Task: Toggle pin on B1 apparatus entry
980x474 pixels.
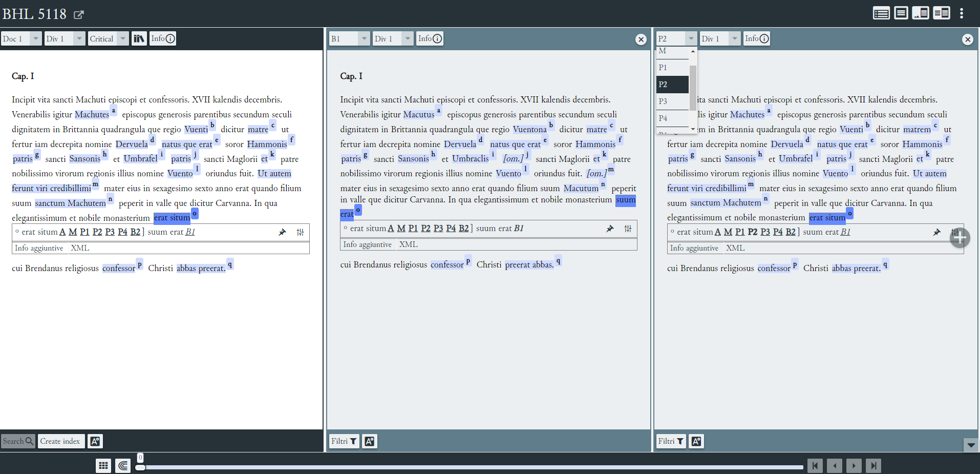Action: pos(610,229)
